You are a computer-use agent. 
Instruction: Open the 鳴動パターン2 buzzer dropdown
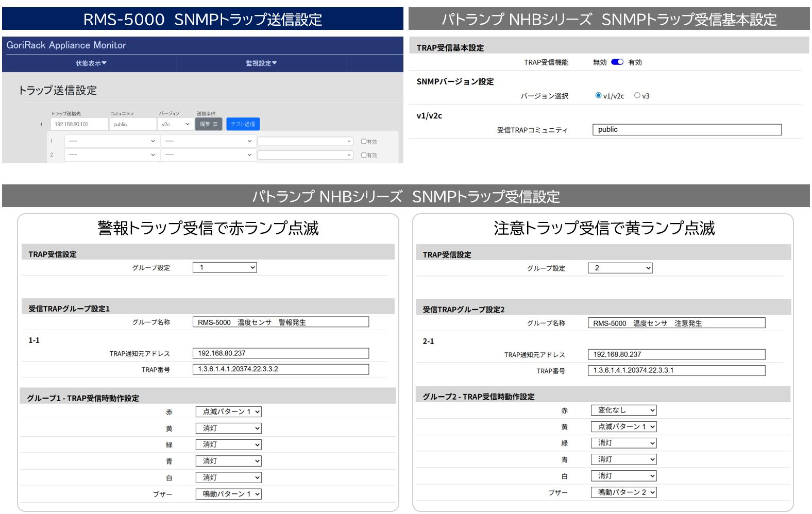(623, 492)
